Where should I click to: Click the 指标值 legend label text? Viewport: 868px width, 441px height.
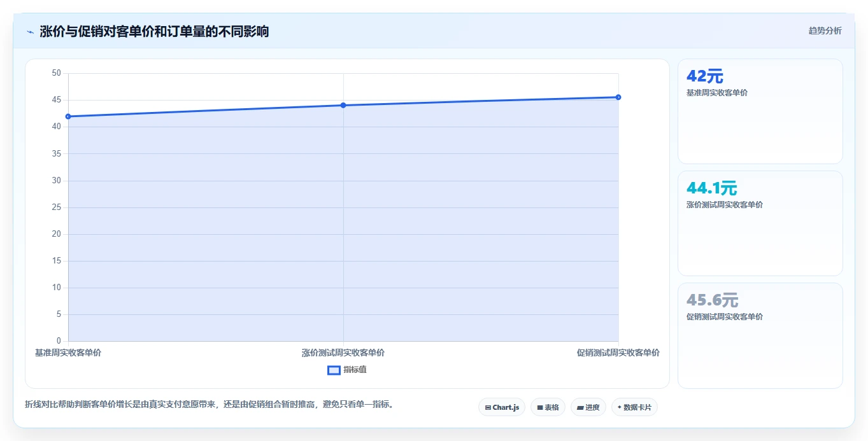tap(355, 370)
